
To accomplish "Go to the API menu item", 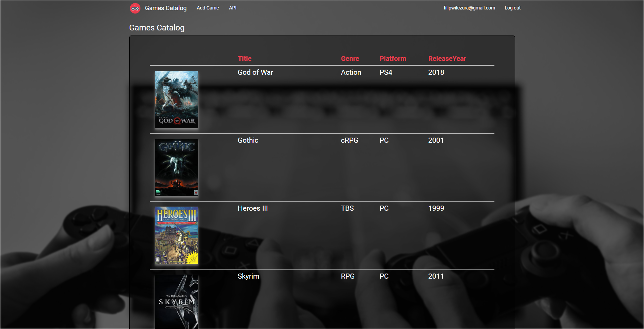I will [x=232, y=8].
